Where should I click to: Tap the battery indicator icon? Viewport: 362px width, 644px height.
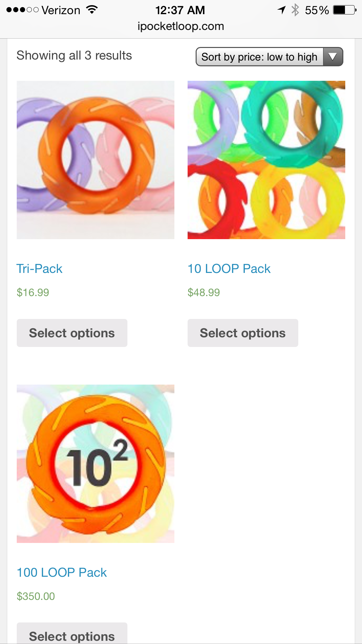[x=345, y=10]
